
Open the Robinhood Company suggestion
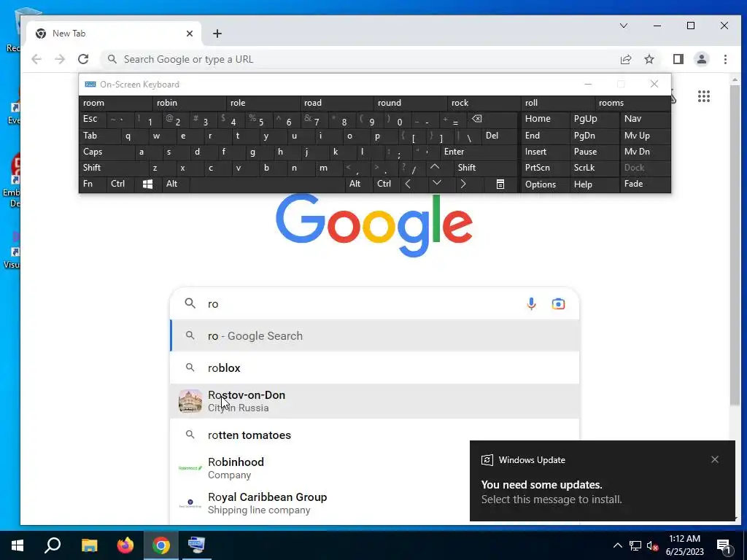[375, 468]
